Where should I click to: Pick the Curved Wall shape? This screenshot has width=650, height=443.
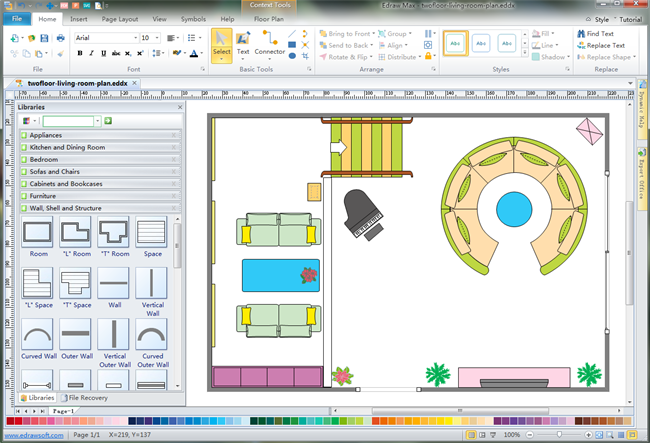tap(38, 336)
